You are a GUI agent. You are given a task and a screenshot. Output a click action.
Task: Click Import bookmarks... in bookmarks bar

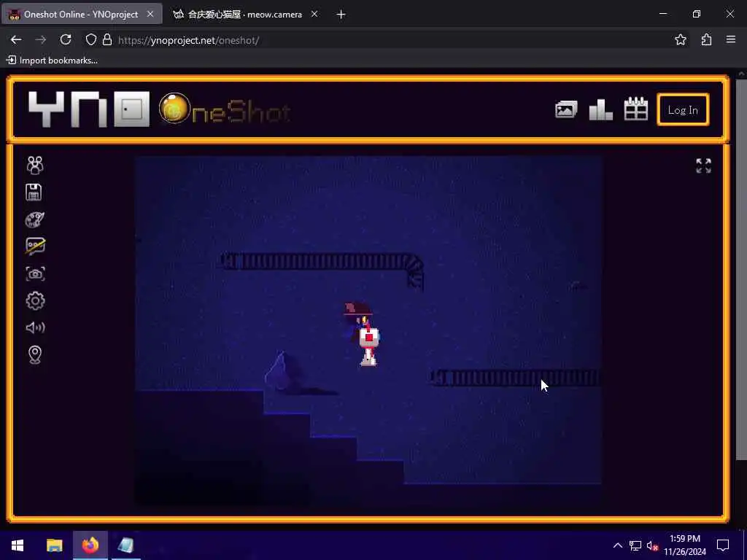point(52,61)
